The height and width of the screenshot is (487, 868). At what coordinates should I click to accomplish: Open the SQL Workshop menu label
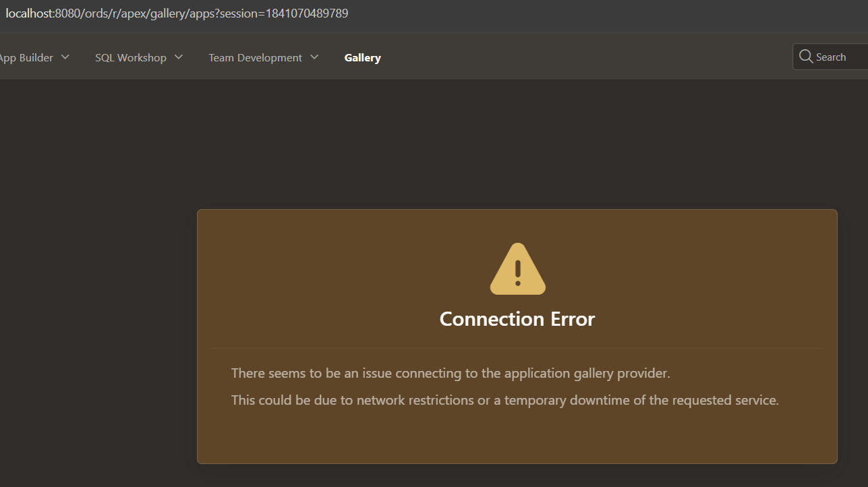[x=130, y=58]
